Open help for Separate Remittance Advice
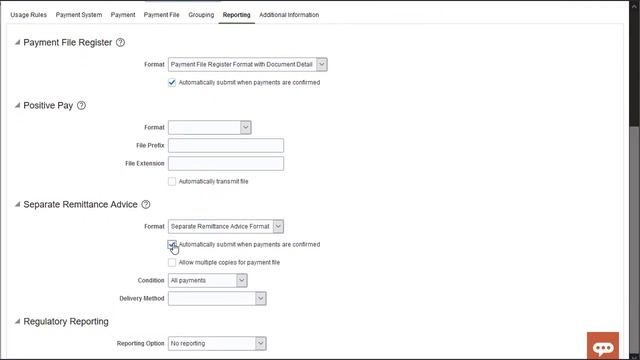Viewport: 640px width, 360px height. click(x=146, y=204)
